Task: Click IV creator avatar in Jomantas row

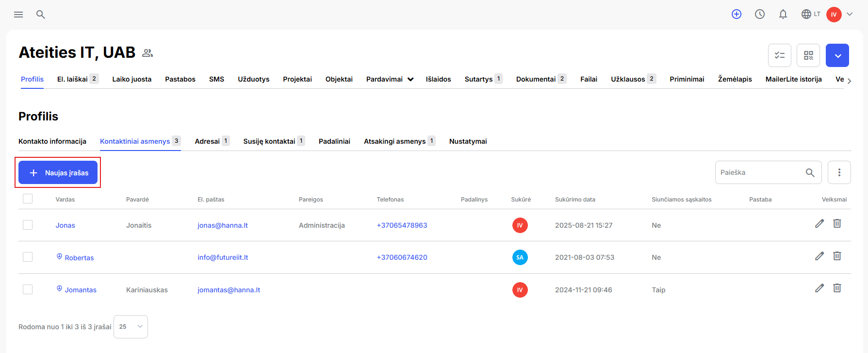Action: pos(520,290)
